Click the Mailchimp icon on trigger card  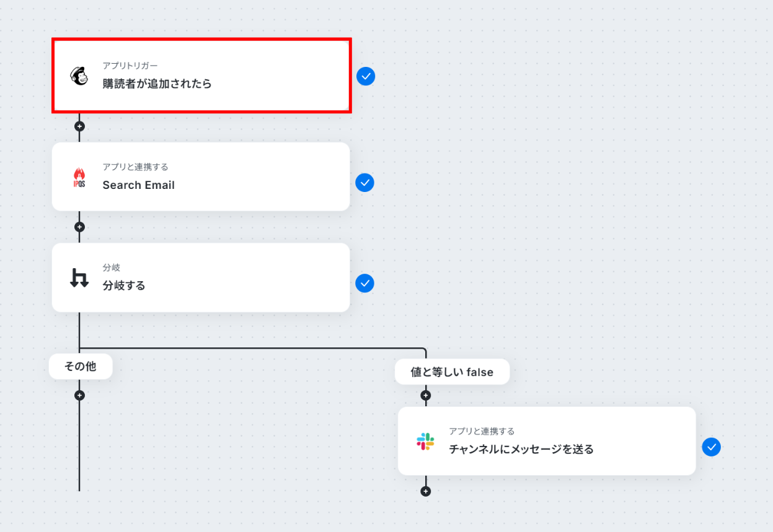click(x=79, y=76)
